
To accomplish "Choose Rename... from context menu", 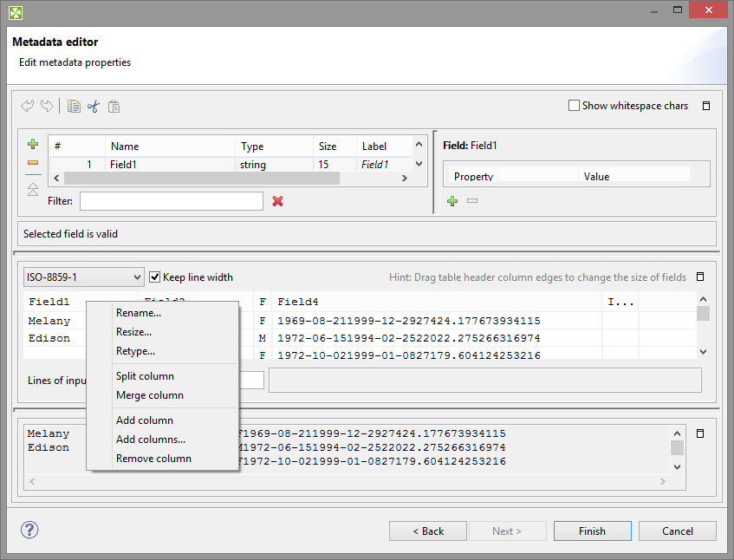I will 139,313.
